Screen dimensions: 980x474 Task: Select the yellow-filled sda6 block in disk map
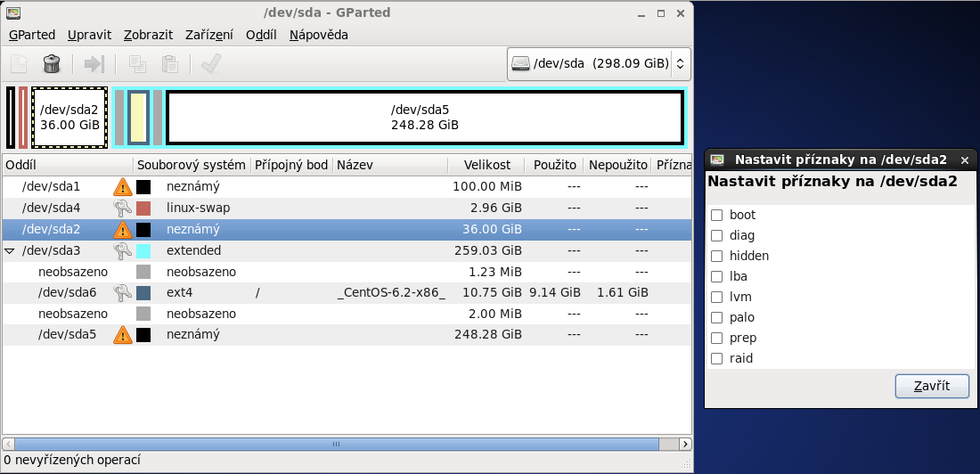click(x=138, y=118)
